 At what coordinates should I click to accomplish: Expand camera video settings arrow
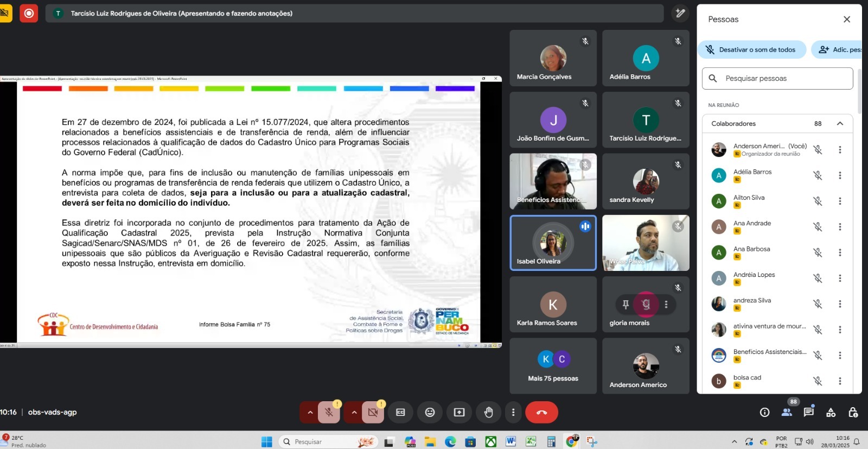click(354, 413)
